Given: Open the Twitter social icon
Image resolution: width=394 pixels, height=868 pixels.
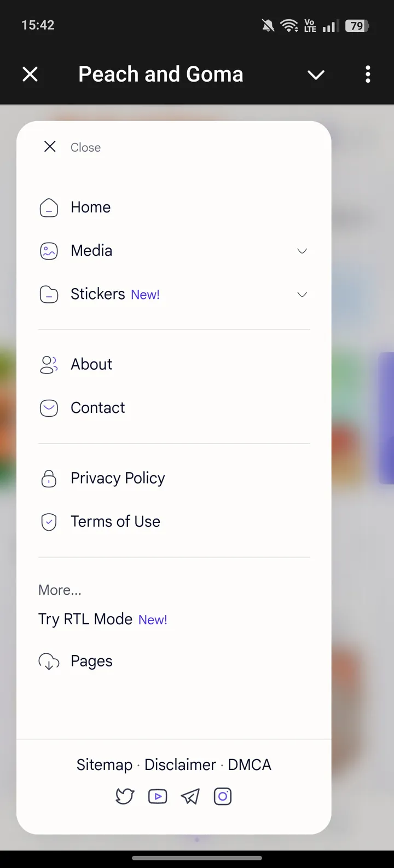Looking at the screenshot, I should (x=125, y=796).
